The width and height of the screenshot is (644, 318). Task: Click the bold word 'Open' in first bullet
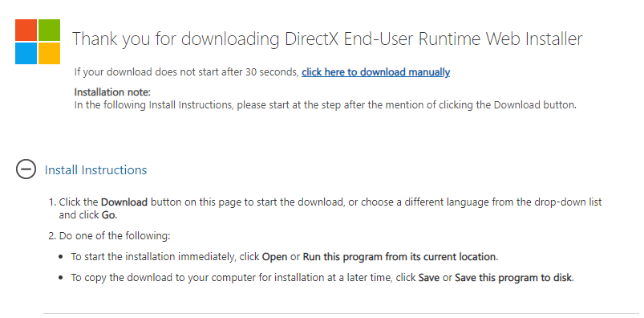pos(274,257)
